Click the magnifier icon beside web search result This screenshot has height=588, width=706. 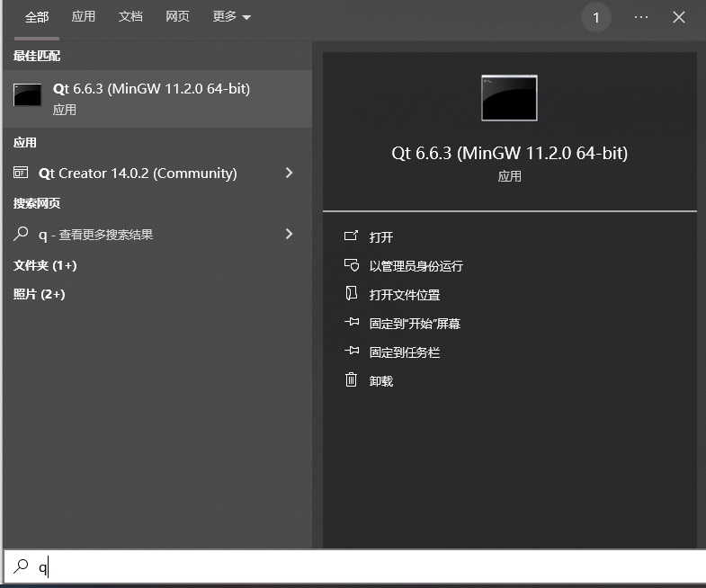21,234
